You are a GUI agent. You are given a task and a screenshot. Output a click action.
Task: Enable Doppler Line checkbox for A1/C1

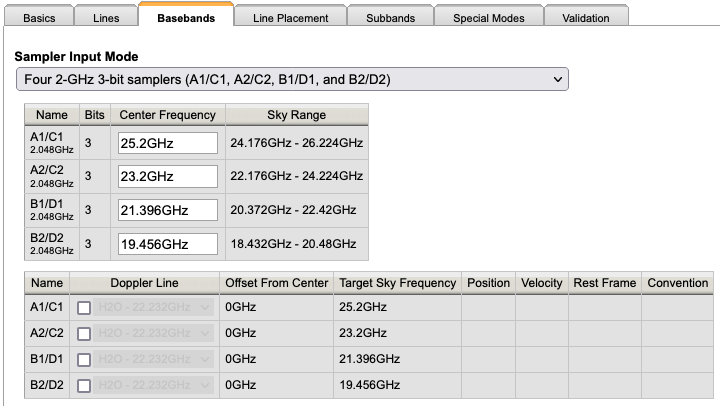(x=84, y=308)
